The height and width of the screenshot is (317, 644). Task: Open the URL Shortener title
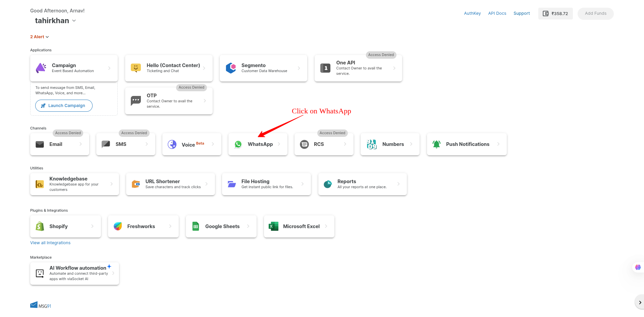[163, 181]
